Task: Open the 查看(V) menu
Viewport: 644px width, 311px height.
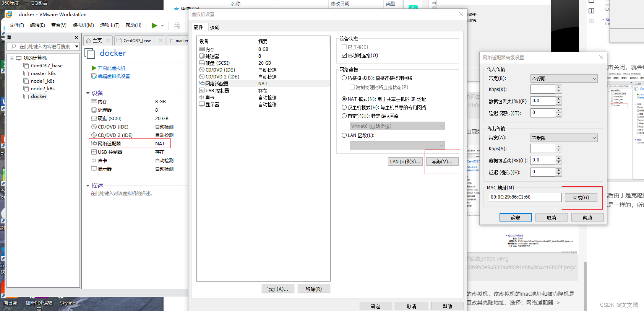Action: [59, 25]
